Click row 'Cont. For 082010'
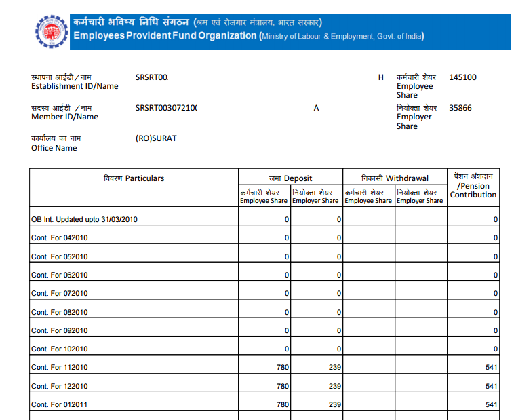The width and height of the screenshot is (514, 420). point(264,309)
